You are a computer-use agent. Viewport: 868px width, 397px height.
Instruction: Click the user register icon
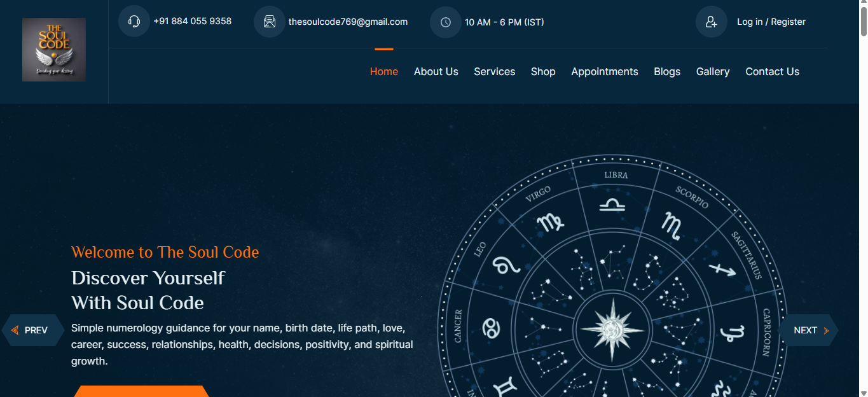point(711,22)
